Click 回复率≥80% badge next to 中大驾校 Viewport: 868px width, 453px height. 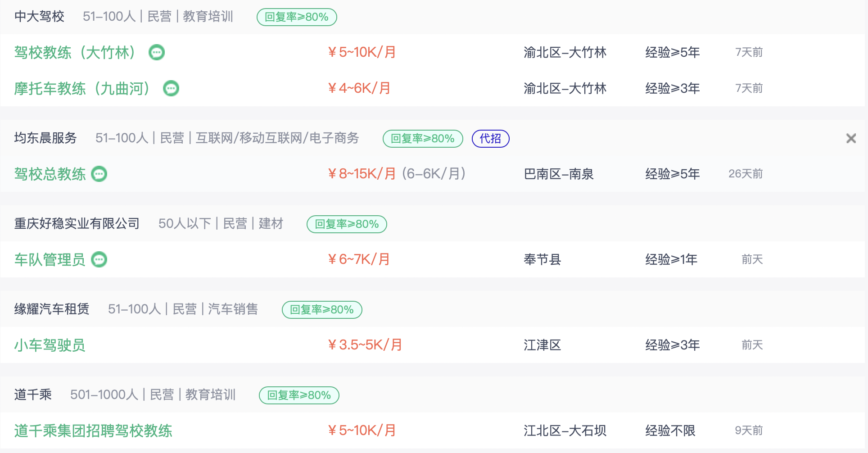(297, 17)
